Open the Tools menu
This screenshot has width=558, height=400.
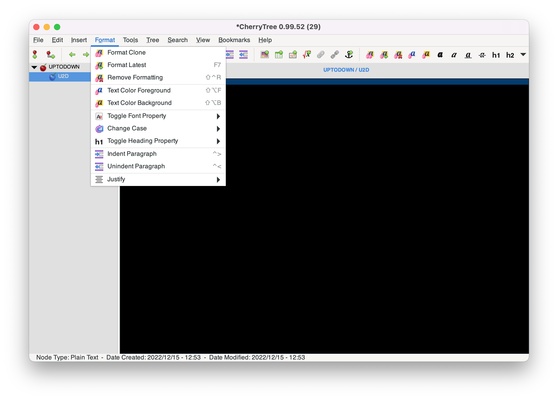[x=130, y=40]
